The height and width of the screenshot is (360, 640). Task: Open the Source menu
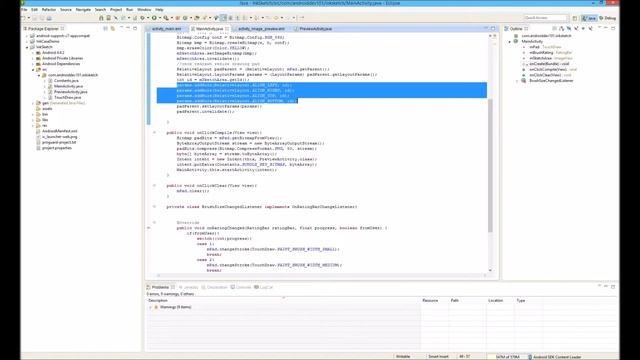(66, 9)
